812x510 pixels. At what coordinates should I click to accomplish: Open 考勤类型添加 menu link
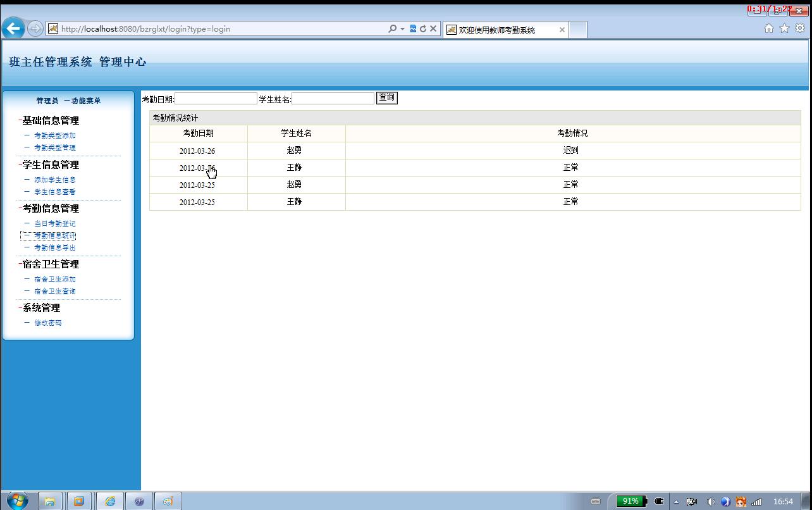[54, 135]
